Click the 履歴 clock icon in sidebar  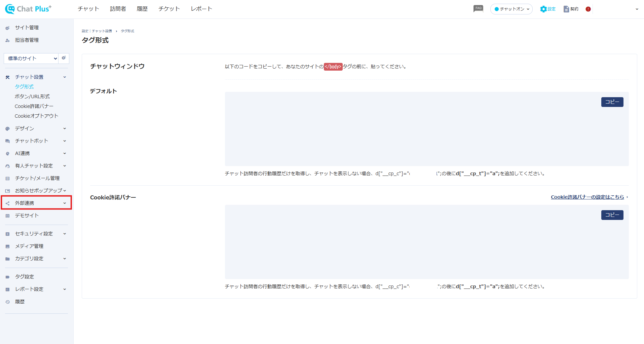7,302
